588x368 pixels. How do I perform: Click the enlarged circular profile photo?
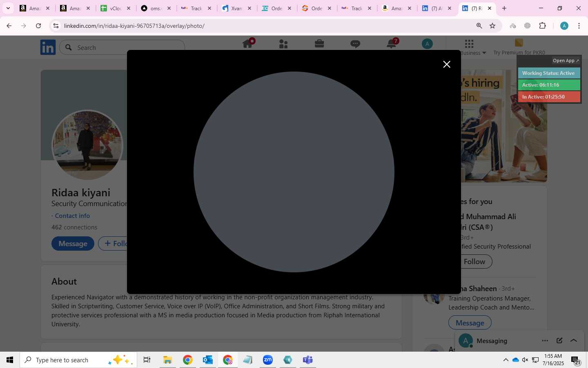tap(294, 172)
